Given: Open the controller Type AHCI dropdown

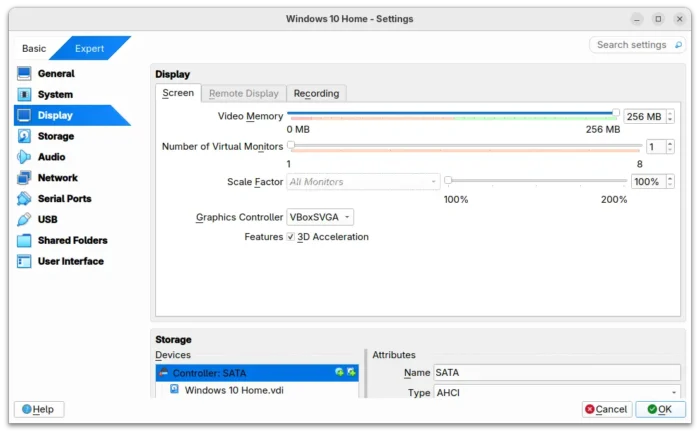Looking at the screenshot, I should (557, 393).
